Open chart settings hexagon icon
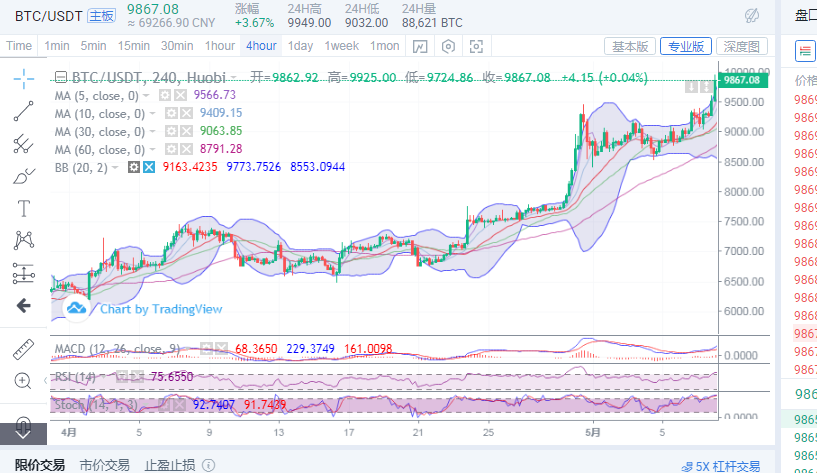The image size is (817, 473). 448,46
